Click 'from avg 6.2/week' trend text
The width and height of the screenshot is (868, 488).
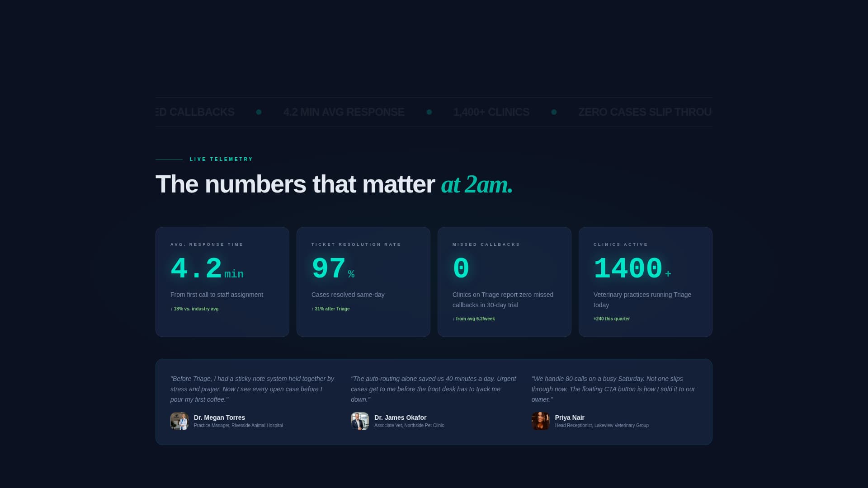tap(474, 319)
